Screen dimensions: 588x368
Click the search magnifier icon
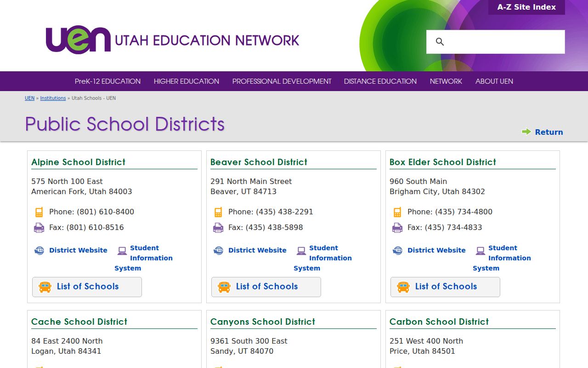(x=440, y=42)
